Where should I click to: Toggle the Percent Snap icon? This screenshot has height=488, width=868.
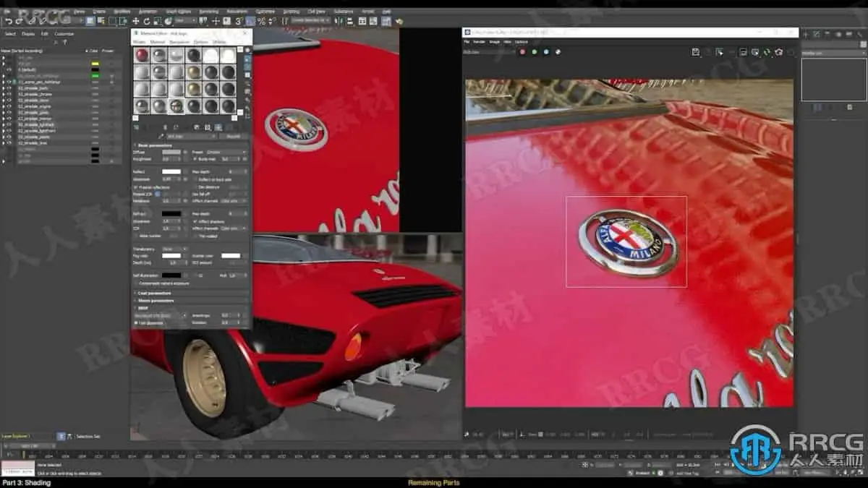point(261,21)
